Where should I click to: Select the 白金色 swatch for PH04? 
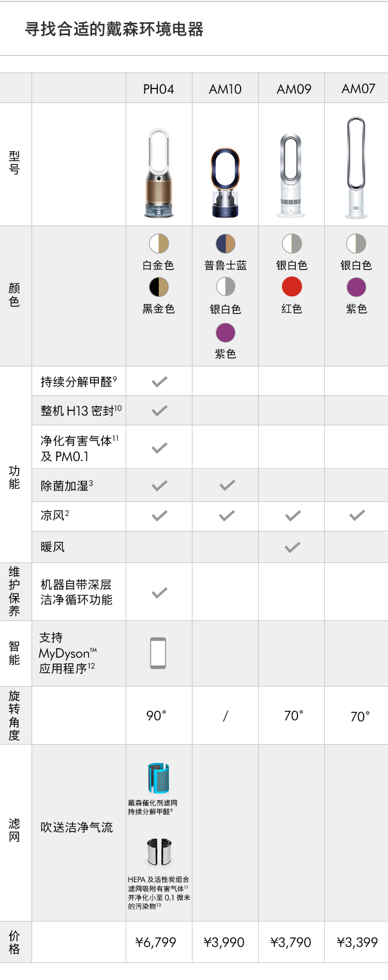point(159,243)
